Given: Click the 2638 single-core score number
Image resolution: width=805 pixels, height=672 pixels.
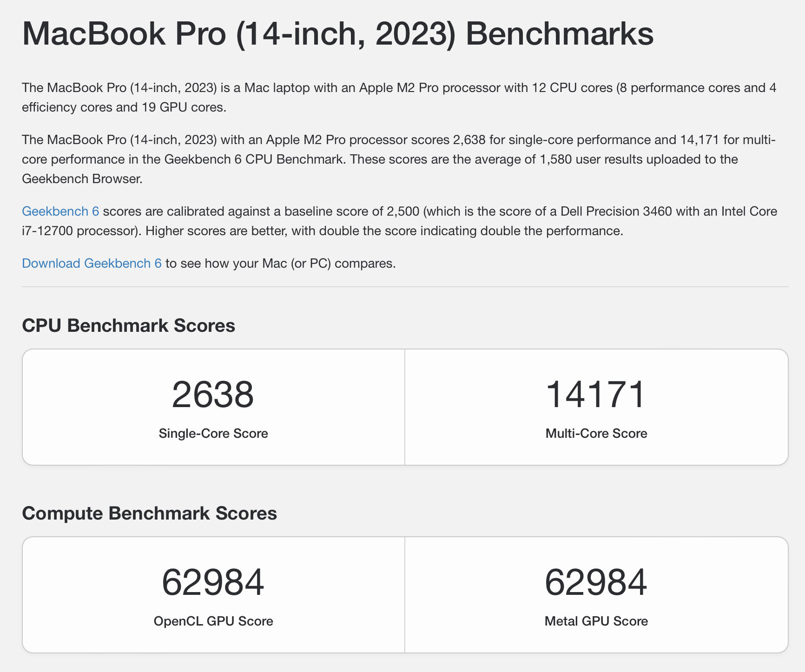Looking at the screenshot, I should coord(213,395).
